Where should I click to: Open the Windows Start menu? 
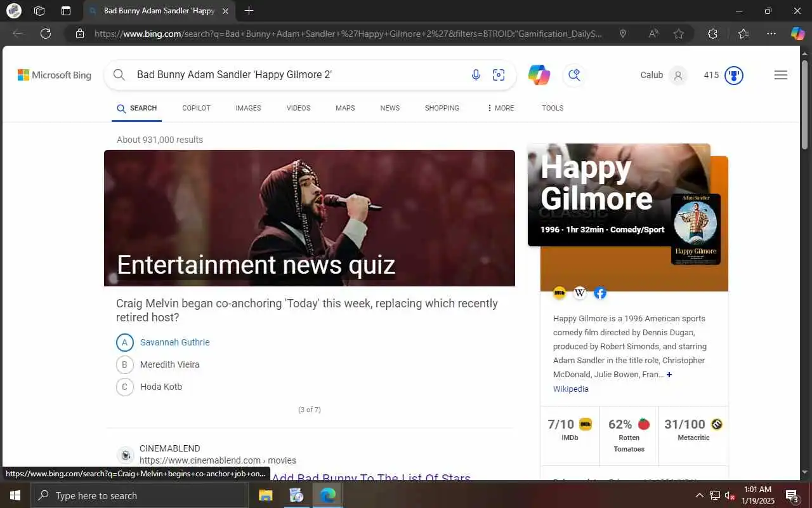pos(15,495)
